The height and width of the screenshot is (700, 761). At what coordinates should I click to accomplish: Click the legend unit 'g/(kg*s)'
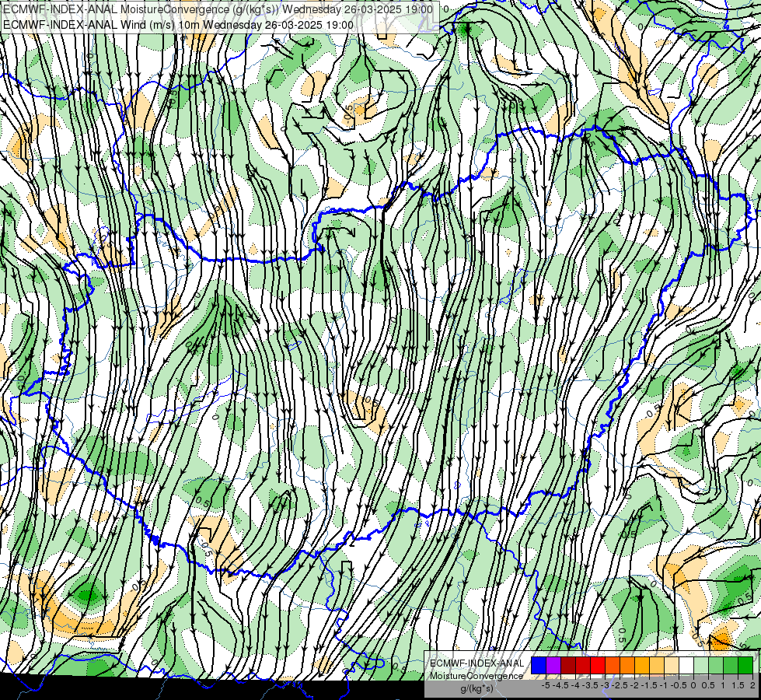coord(477,688)
